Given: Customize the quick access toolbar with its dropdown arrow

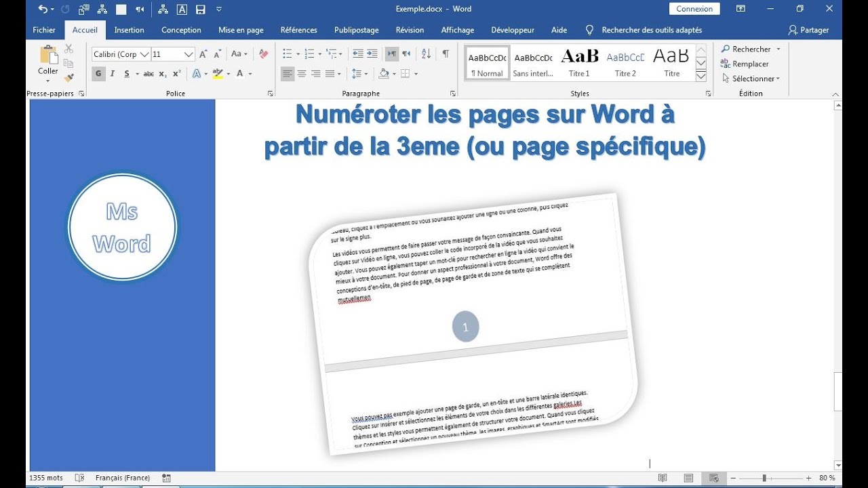Looking at the screenshot, I should point(219,9).
